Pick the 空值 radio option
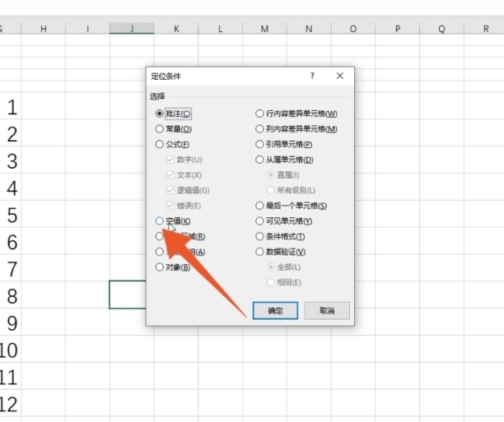 pyautogui.click(x=160, y=220)
